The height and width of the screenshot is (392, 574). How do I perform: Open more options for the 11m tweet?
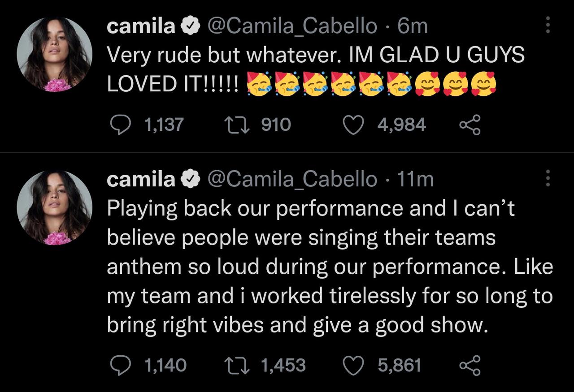tap(548, 178)
